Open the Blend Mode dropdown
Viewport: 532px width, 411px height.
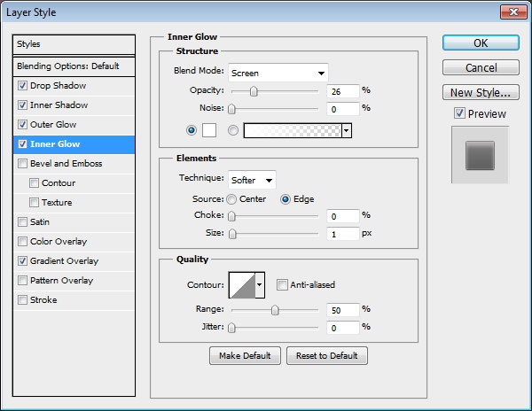278,73
